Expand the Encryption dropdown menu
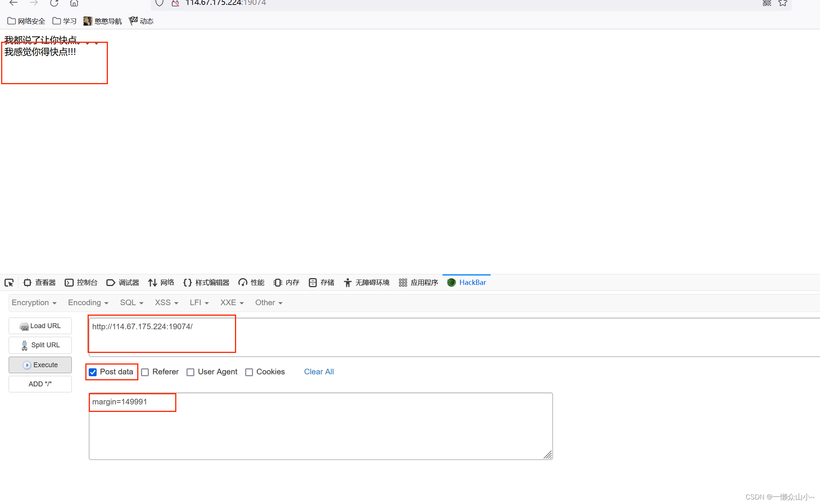The height and width of the screenshot is (504, 820). (x=34, y=303)
